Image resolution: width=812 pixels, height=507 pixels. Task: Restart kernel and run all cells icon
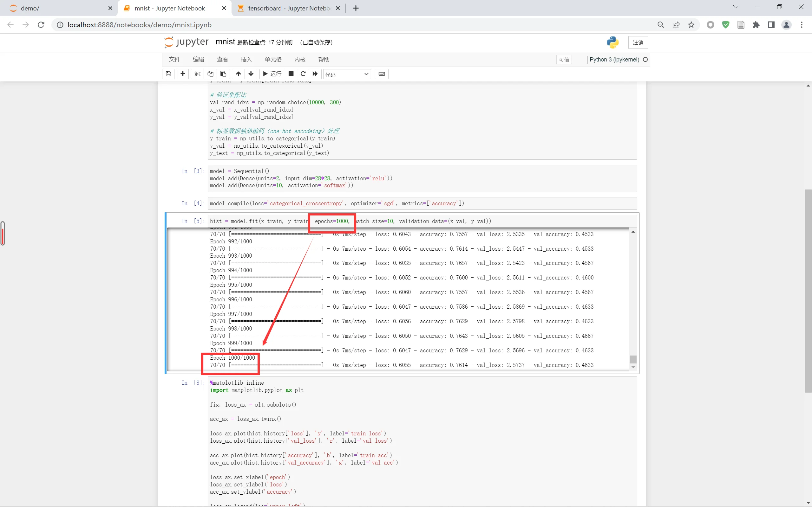pyautogui.click(x=315, y=74)
